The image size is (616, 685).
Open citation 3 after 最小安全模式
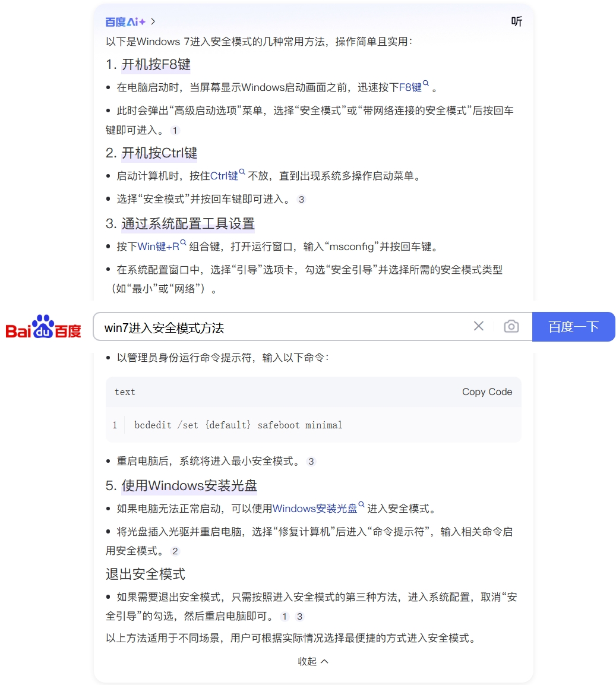pyautogui.click(x=311, y=462)
